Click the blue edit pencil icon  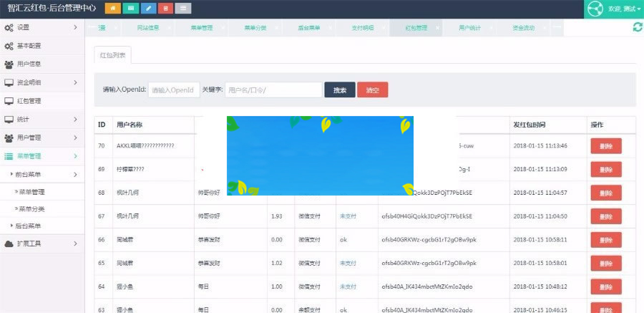click(148, 9)
